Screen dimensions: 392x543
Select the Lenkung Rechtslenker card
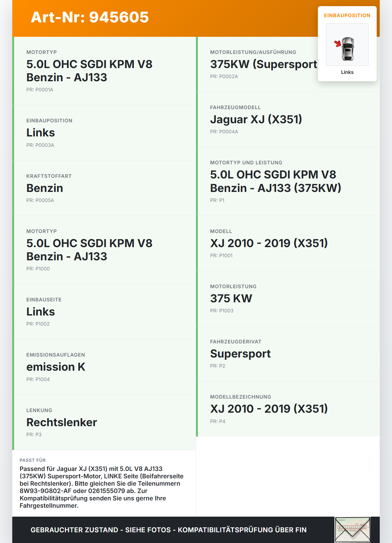tap(104, 423)
